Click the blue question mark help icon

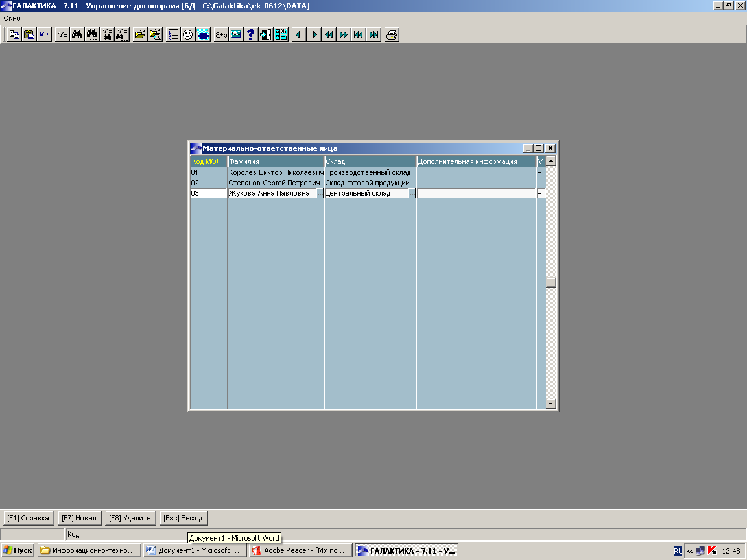point(251,35)
